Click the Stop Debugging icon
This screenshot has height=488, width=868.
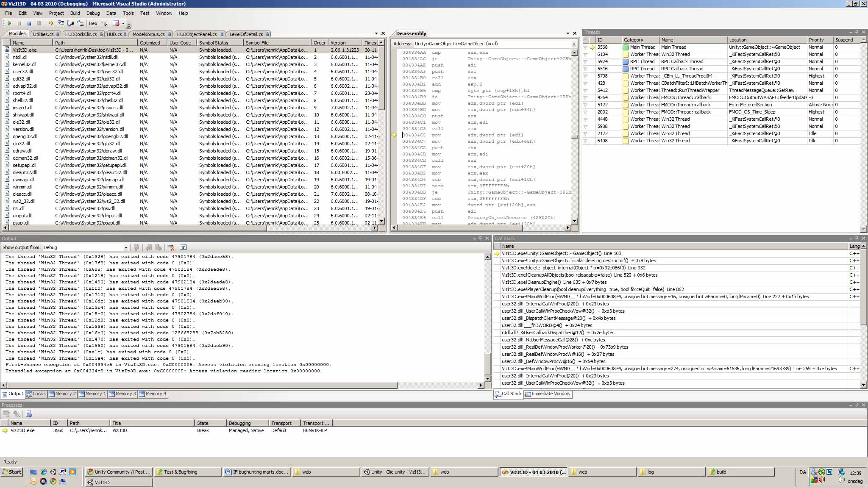(x=29, y=23)
